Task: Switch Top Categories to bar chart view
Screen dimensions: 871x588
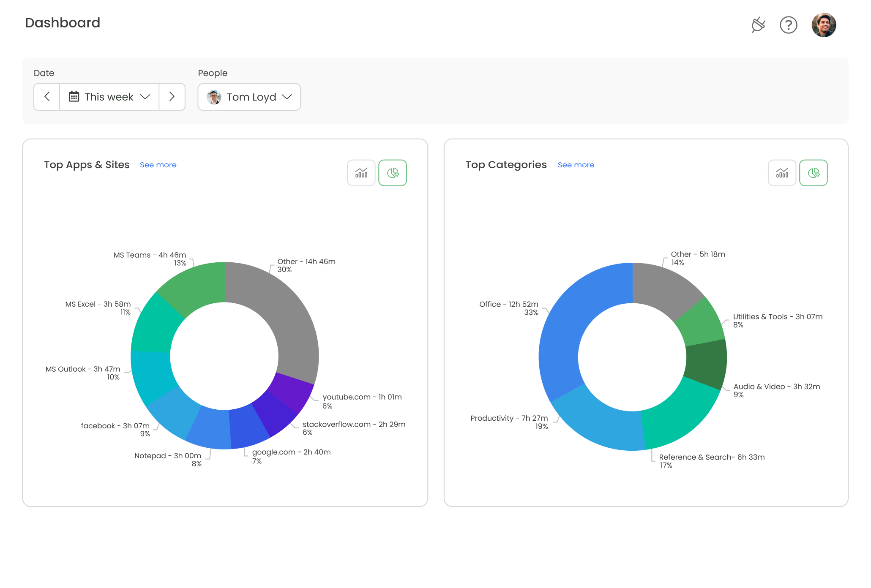Action: pos(782,173)
